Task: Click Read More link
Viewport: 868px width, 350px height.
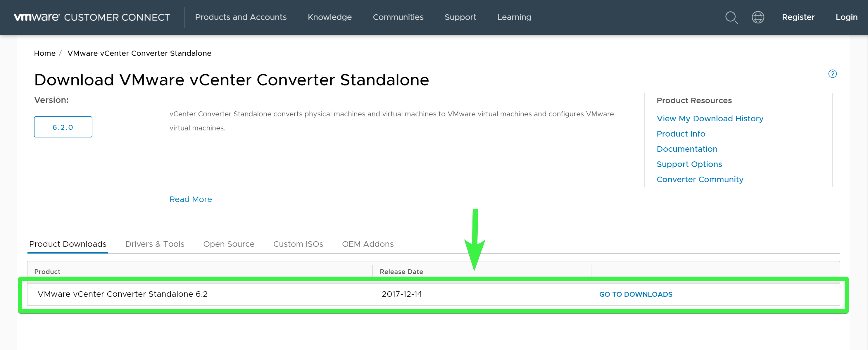Action: click(191, 198)
